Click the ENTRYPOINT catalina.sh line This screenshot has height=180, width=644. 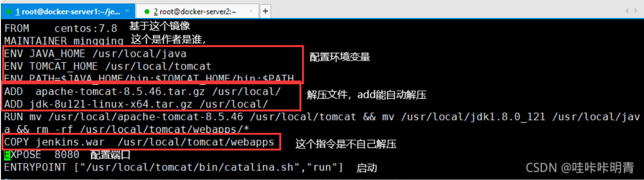[x=174, y=168]
